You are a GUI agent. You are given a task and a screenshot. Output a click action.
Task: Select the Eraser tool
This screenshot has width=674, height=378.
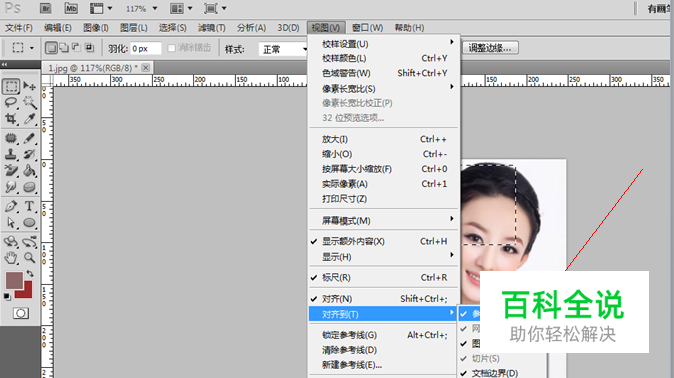11,171
